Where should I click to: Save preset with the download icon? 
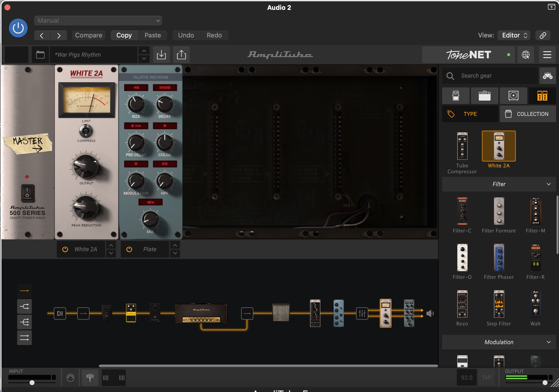[161, 55]
